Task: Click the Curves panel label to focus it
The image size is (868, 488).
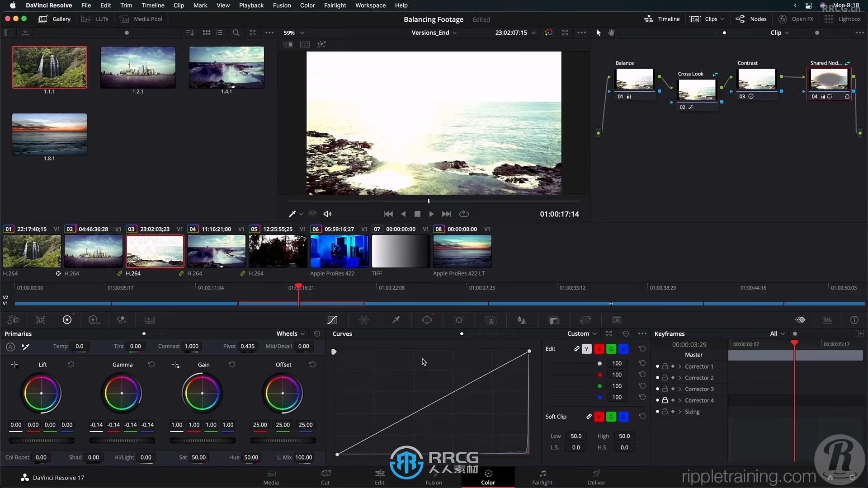Action: click(342, 333)
